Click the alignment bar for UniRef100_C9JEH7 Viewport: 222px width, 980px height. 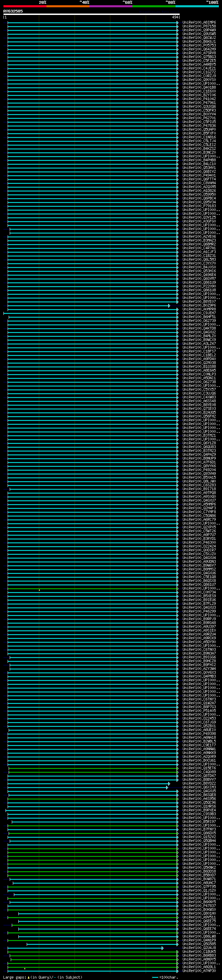click(x=91, y=313)
